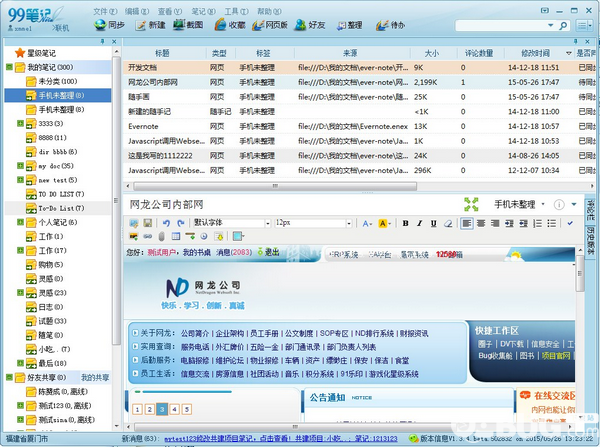The image size is (600, 447).
Task: Open the 好友 friends toolbar item
Action: [310, 25]
